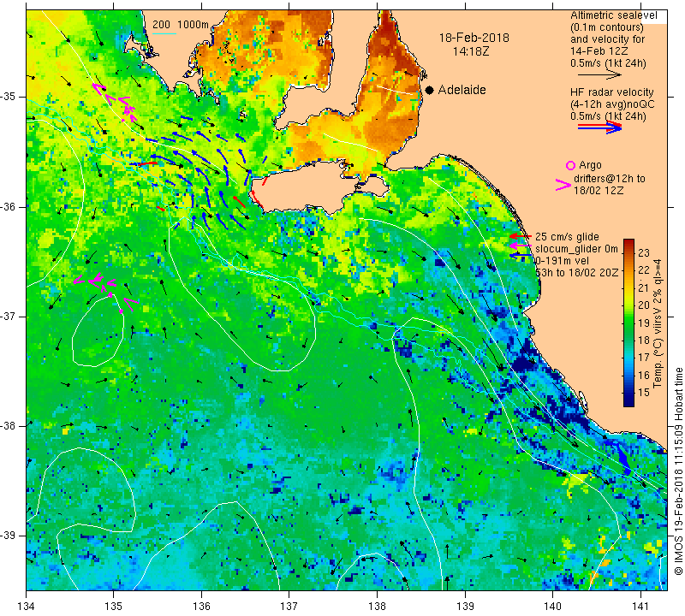Click the 'drifters@12h to' legend text
The height and width of the screenshot is (616, 685).
(609, 179)
